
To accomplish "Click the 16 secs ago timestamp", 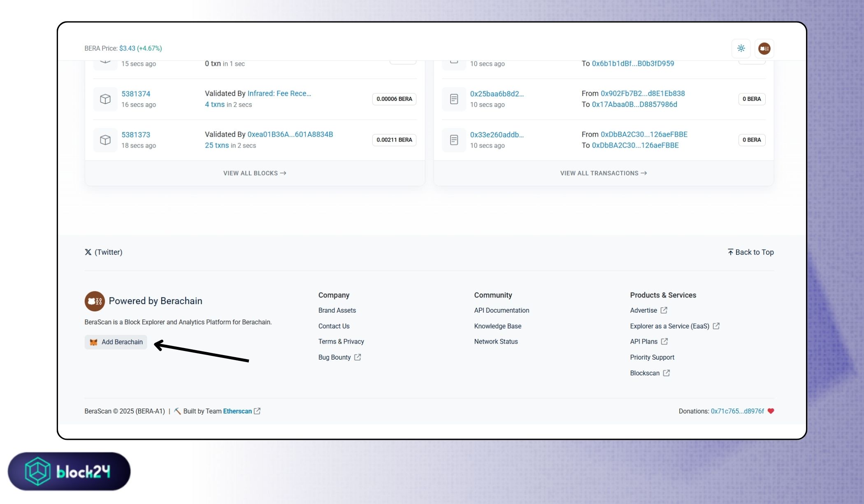I will click(x=139, y=105).
